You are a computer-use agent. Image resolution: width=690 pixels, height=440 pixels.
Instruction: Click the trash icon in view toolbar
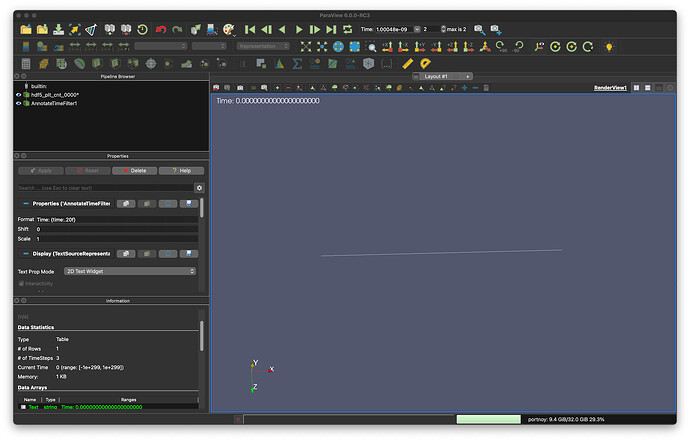(486, 88)
